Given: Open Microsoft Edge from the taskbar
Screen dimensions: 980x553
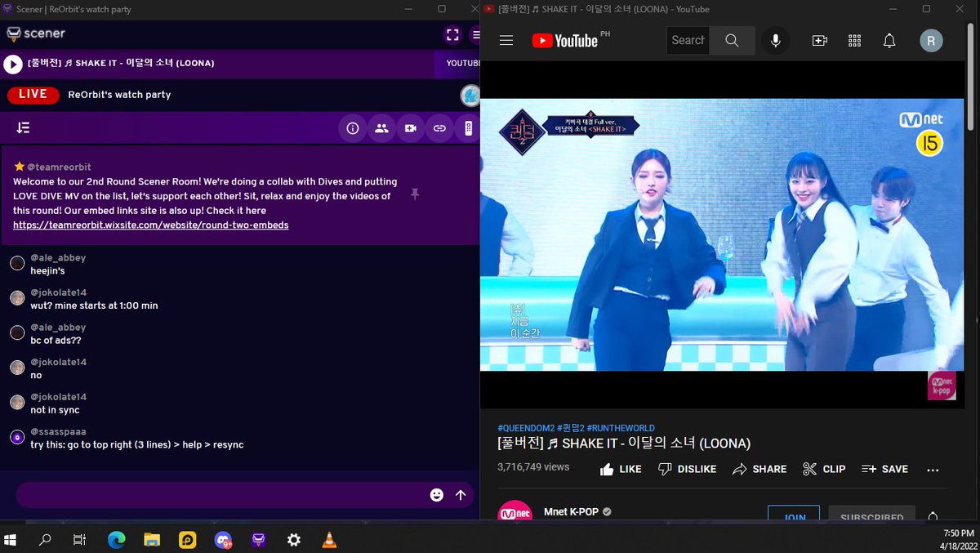Looking at the screenshot, I should tap(117, 540).
